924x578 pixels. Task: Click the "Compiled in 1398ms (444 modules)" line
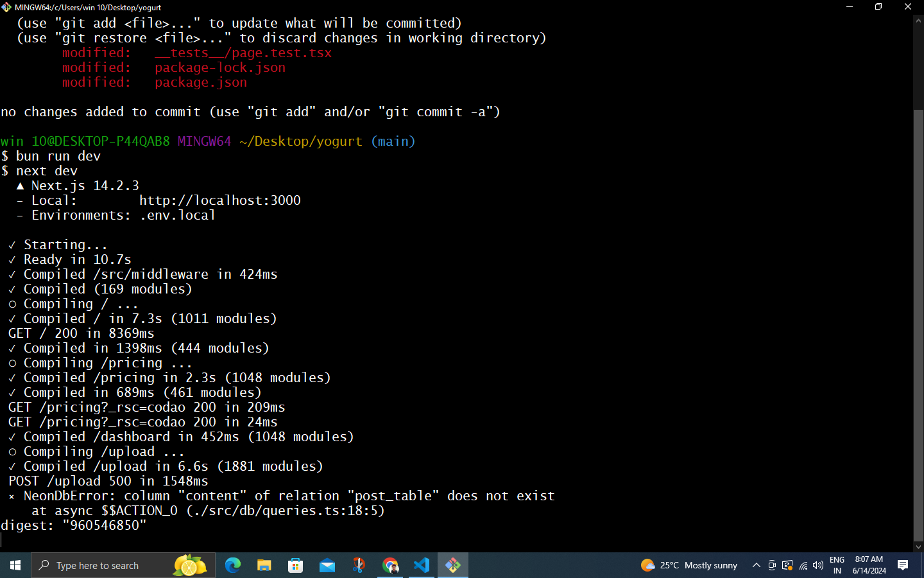point(139,348)
